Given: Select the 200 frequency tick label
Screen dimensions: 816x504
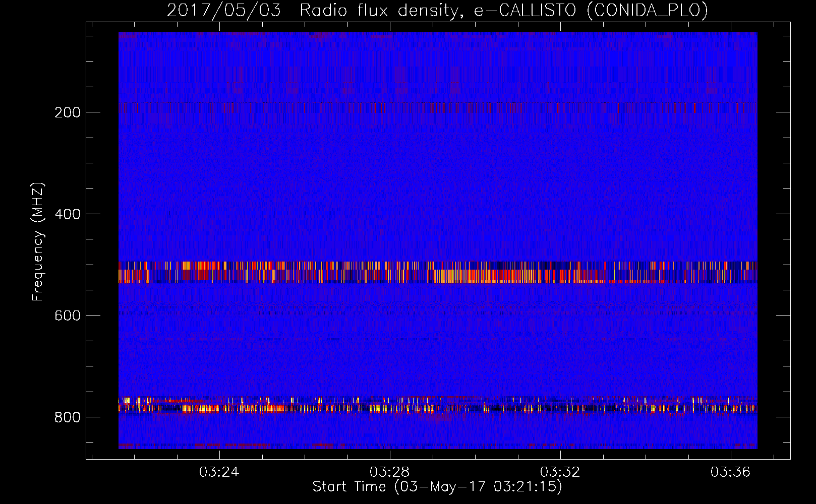Looking at the screenshot, I should tap(68, 112).
